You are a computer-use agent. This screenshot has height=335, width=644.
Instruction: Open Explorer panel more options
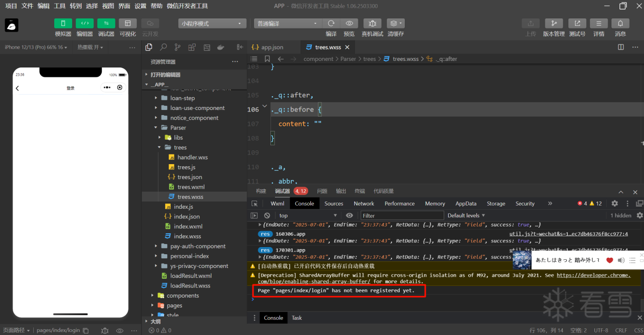(x=235, y=62)
